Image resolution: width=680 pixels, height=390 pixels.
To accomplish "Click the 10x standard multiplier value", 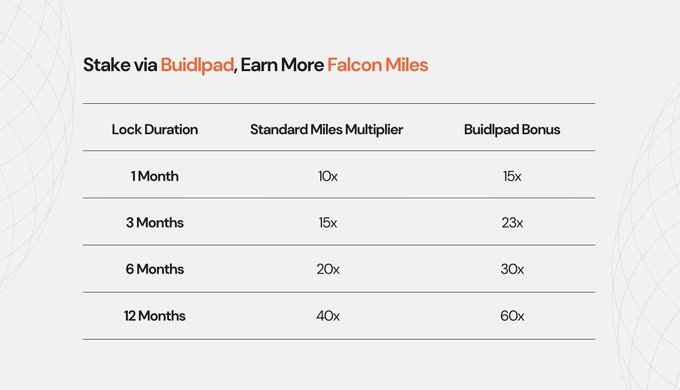I will (328, 176).
